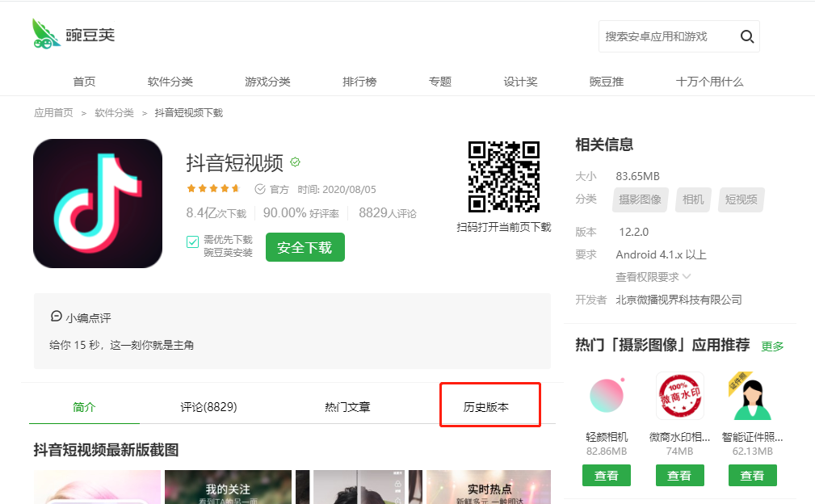This screenshot has height=504, width=815.
Task: Click the 短视频 category tag
Action: (x=741, y=199)
